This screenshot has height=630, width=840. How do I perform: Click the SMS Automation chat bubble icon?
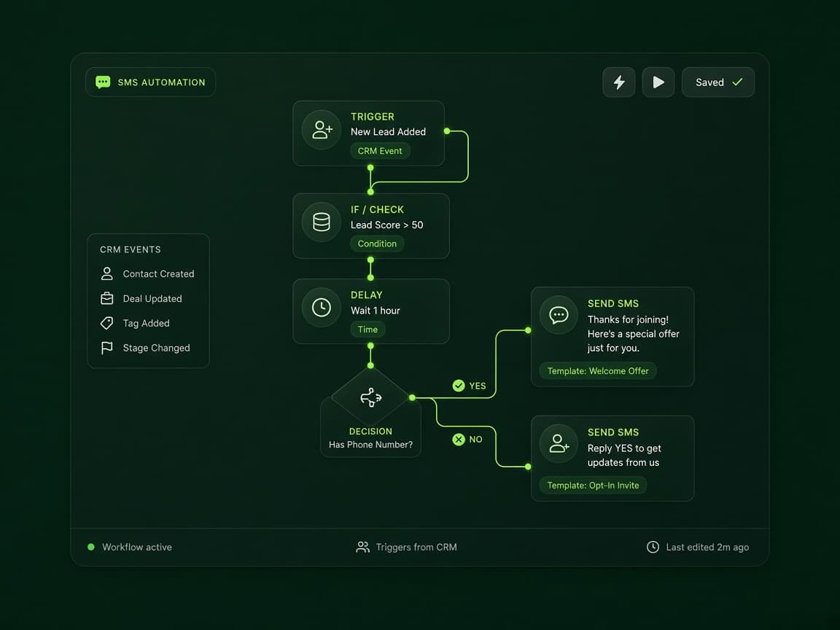103,82
